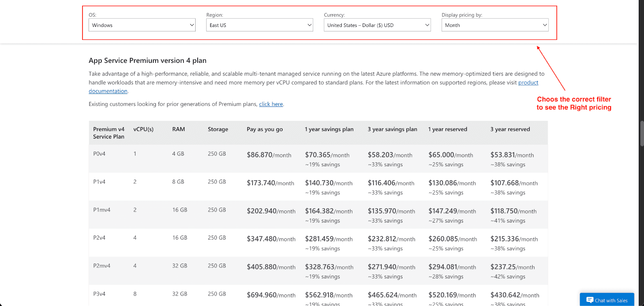This screenshot has width=644, height=306.
Task: Click the chat bubble icon in Chat with Sales
Action: [590, 300]
